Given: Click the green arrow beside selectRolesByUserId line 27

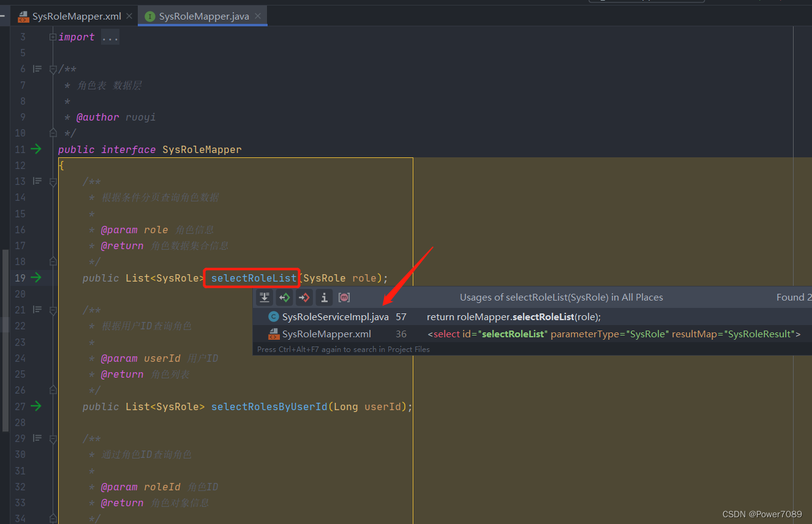Looking at the screenshot, I should click(x=36, y=406).
